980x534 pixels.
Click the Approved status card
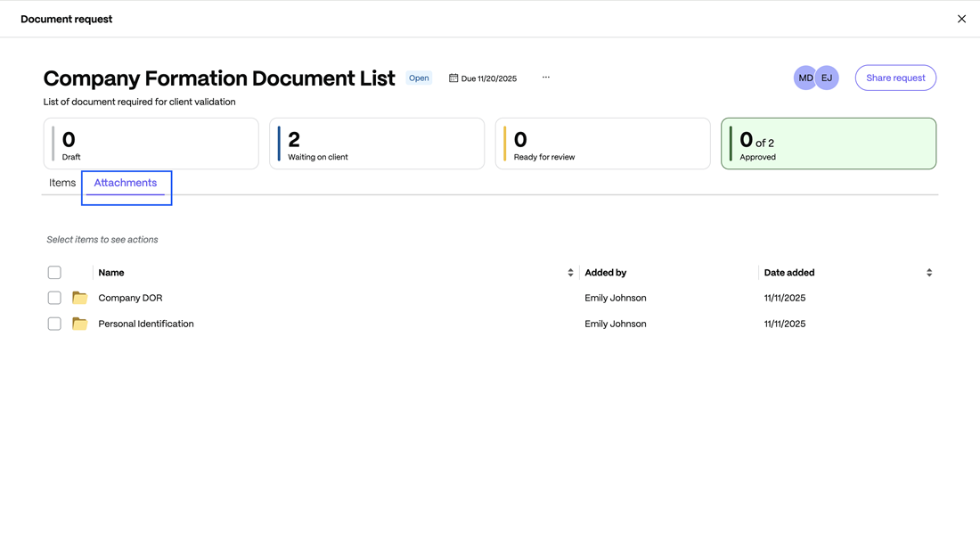tap(829, 143)
